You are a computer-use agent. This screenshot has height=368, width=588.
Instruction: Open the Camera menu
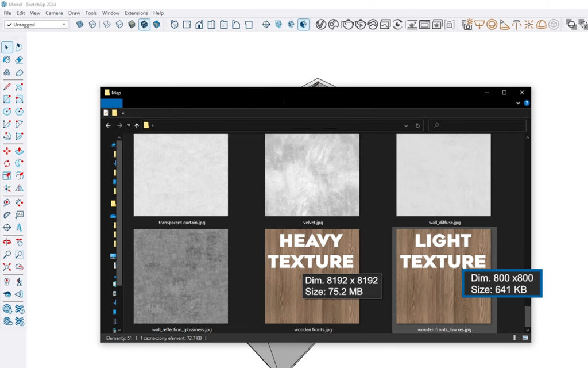pyautogui.click(x=54, y=13)
